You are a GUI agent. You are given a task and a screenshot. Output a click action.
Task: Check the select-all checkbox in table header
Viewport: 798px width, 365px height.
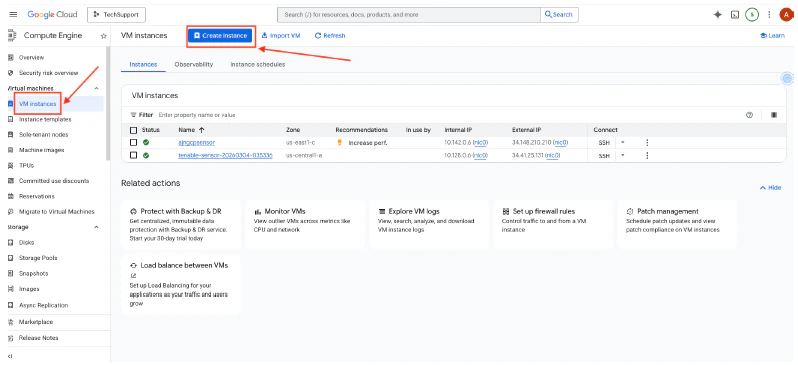[134, 130]
